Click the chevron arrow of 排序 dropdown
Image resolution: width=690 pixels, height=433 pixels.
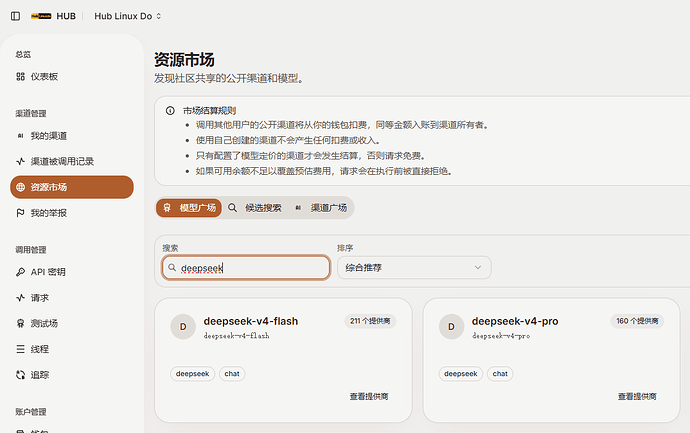click(478, 268)
